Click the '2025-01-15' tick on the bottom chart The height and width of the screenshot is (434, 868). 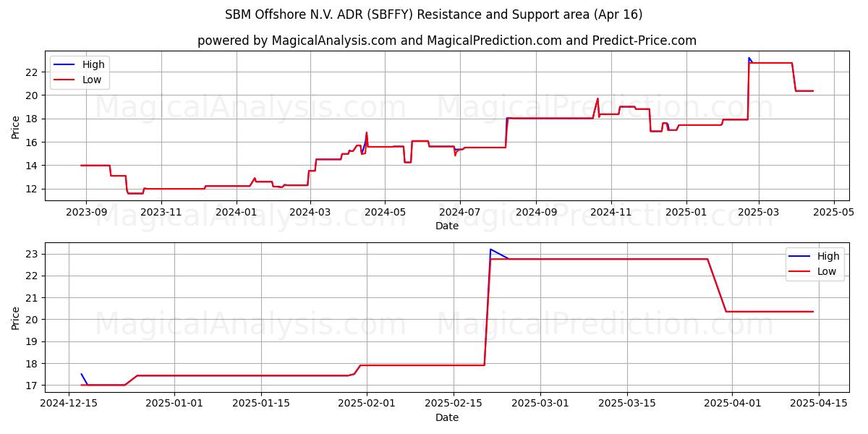coord(260,404)
